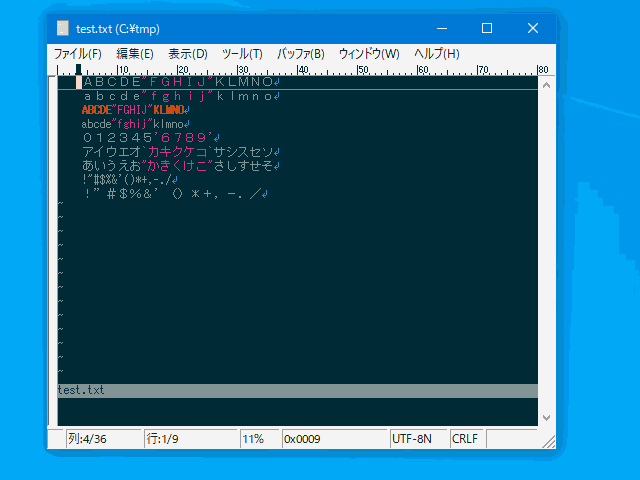Open the 編集(E) menu
This screenshot has height=480, width=640.
(135, 54)
